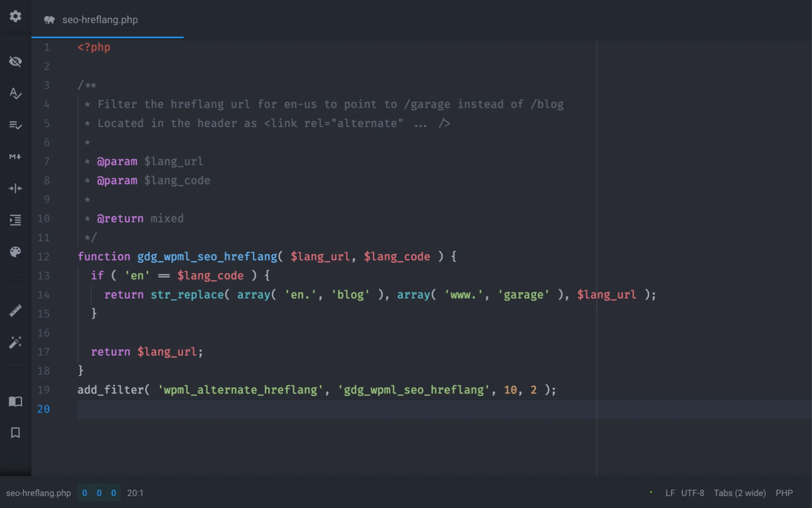Viewport: 812px width, 508px height.
Task: Open the documentation book icon
Action: click(x=15, y=402)
